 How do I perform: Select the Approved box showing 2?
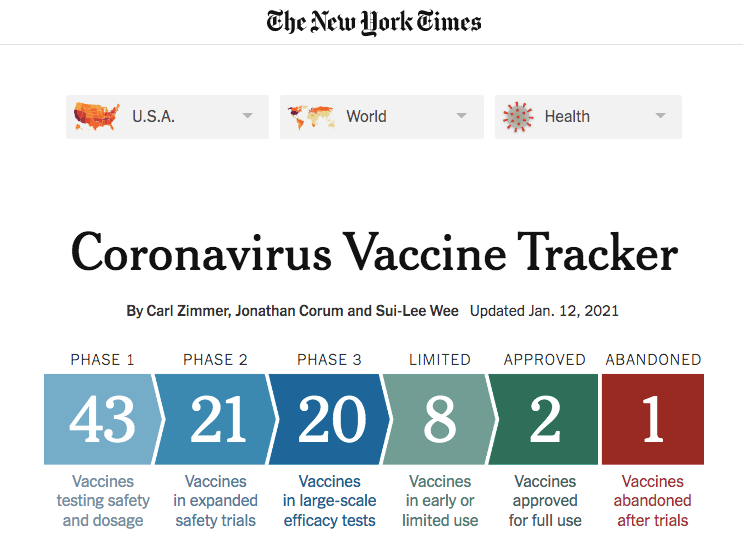click(x=544, y=419)
